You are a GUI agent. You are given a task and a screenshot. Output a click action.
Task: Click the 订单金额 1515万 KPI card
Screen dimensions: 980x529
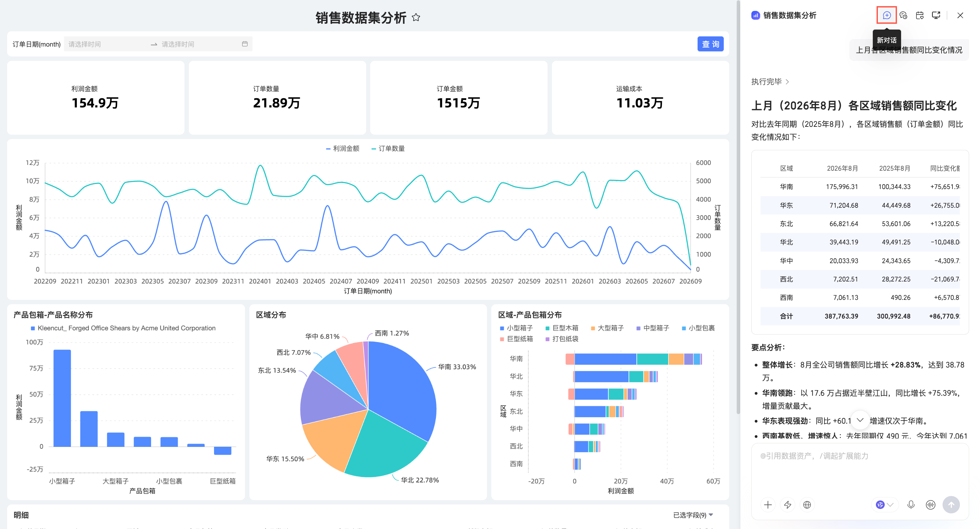(x=458, y=98)
